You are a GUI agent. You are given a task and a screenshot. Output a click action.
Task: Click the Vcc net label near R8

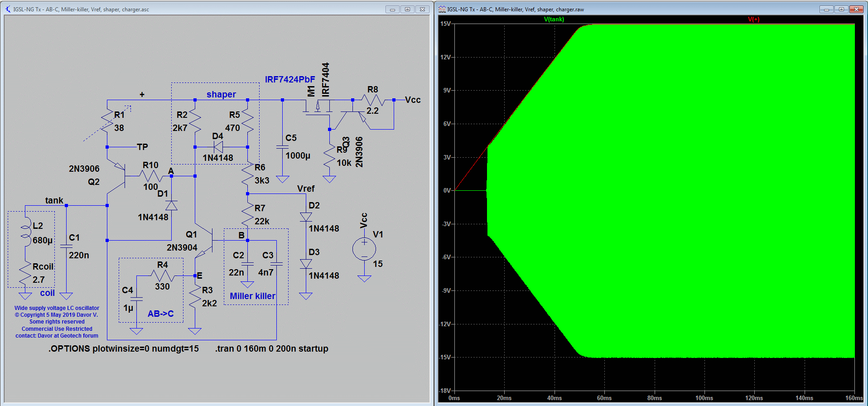pyautogui.click(x=413, y=100)
